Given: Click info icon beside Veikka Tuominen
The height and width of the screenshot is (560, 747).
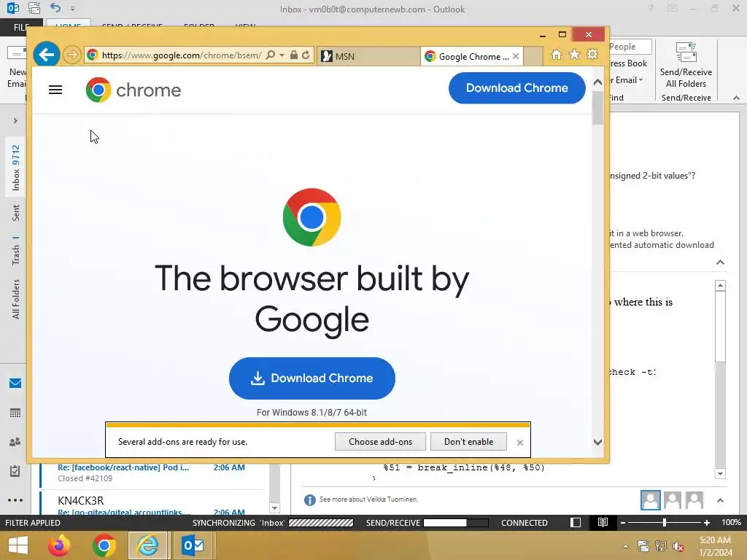Looking at the screenshot, I should 309,500.
